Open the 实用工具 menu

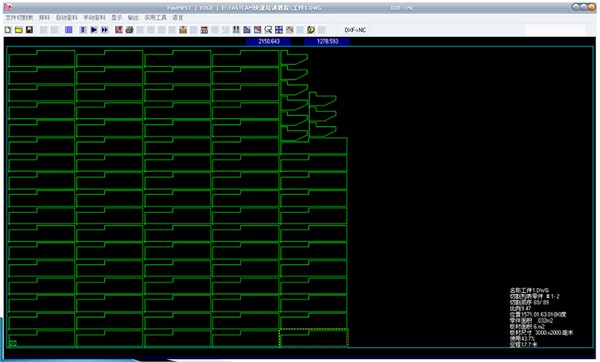click(x=155, y=18)
